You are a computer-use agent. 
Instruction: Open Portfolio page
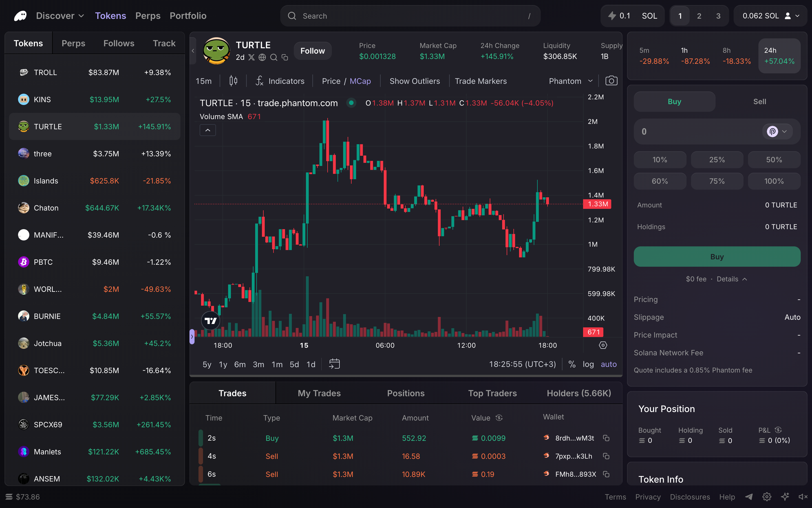[188, 16]
